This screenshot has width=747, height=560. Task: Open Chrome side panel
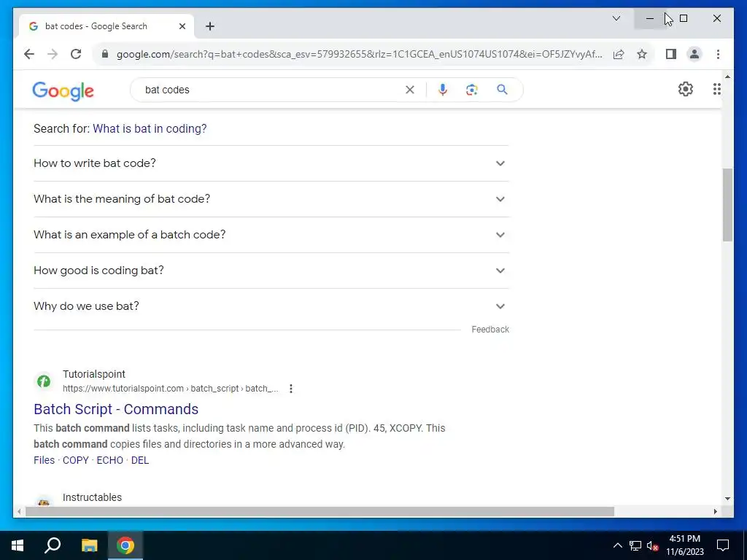pyautogui.click(x=671, y=54)
